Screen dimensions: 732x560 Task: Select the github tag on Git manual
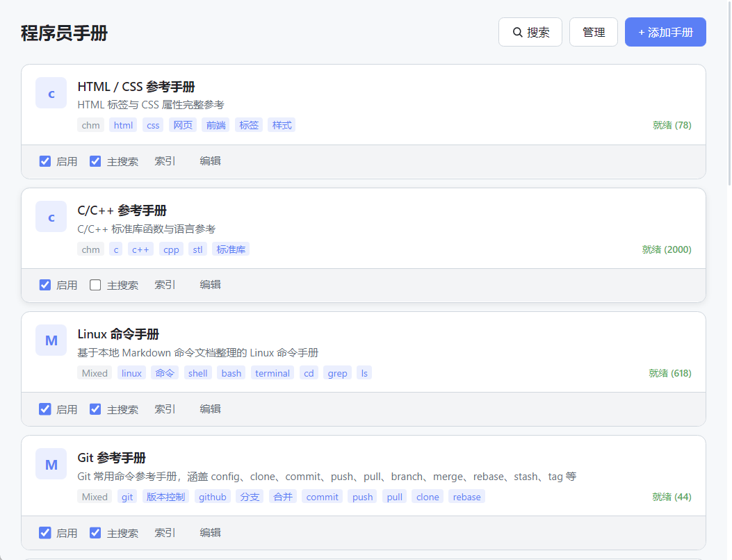[x=212, y=497]
